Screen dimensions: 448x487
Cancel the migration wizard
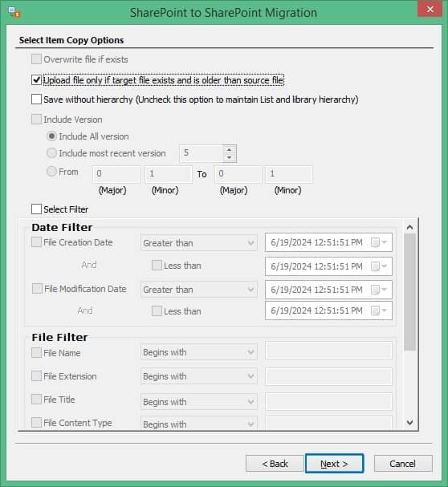[x=403, y=464]
